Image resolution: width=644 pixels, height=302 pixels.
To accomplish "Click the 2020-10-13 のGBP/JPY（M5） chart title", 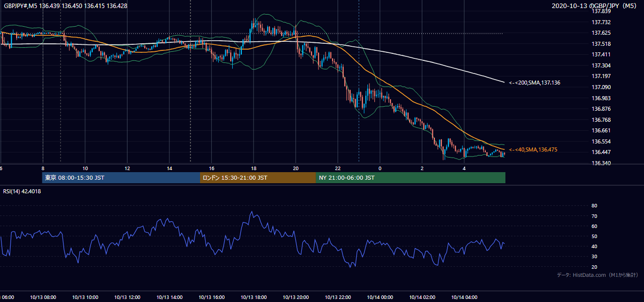I will click(595, 6).
